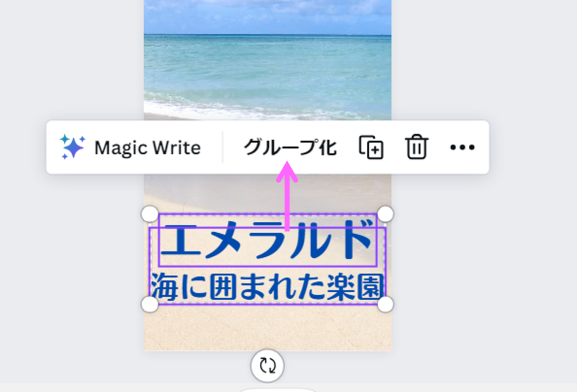Grab the top-right corner resize handle
This screenshot has height=392, width=577.
point(385,214)
